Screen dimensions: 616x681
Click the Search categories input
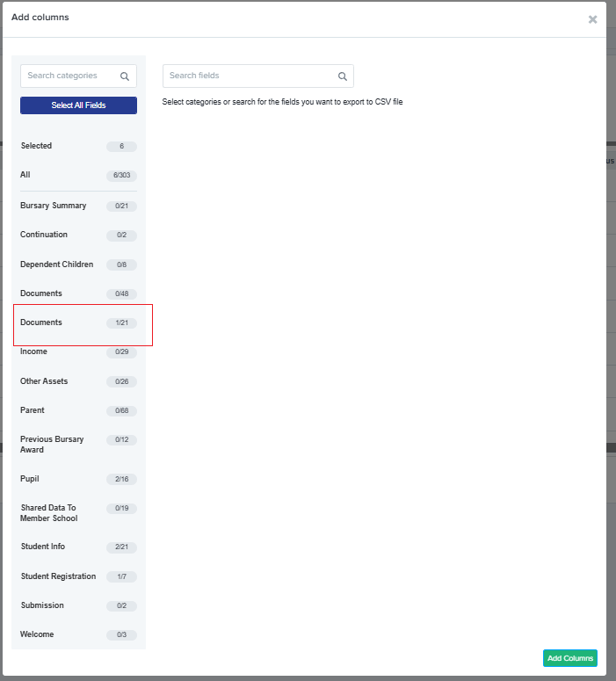click(x=78, y=76)
